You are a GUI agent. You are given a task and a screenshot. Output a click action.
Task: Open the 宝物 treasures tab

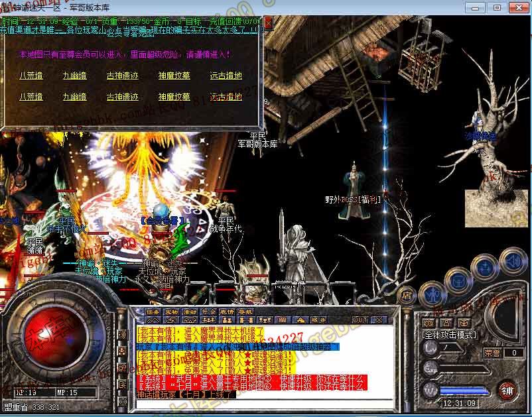(x=171, y=312)
